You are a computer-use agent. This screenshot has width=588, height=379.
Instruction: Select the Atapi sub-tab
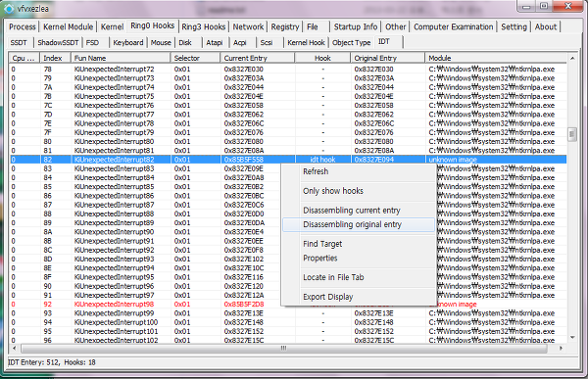(215, 43)
